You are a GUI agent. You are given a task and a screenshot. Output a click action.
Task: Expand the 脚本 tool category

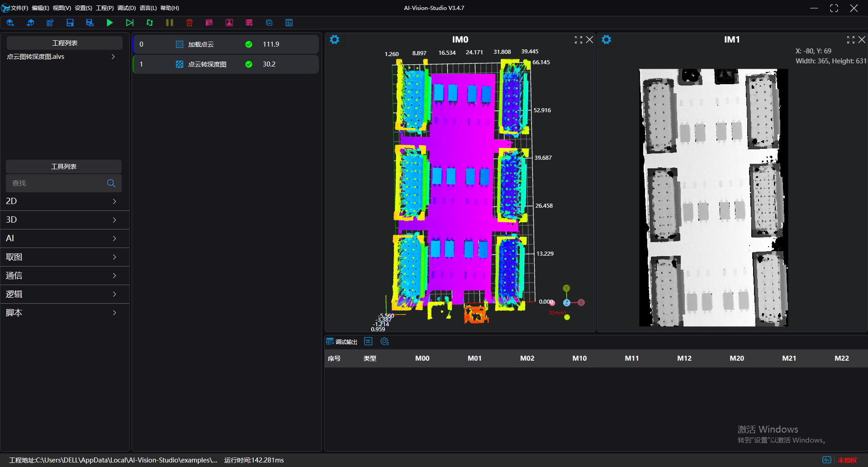(x=65, y=313)
